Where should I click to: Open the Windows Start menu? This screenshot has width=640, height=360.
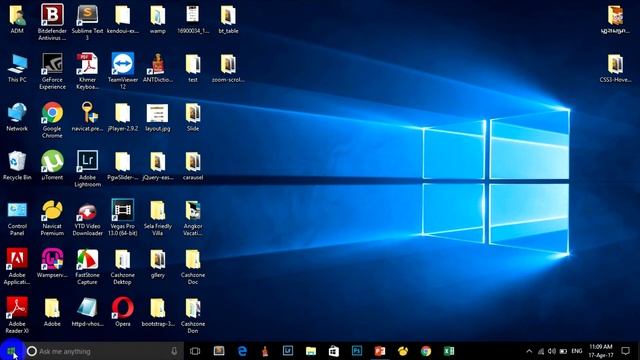[x=11, y=351]
